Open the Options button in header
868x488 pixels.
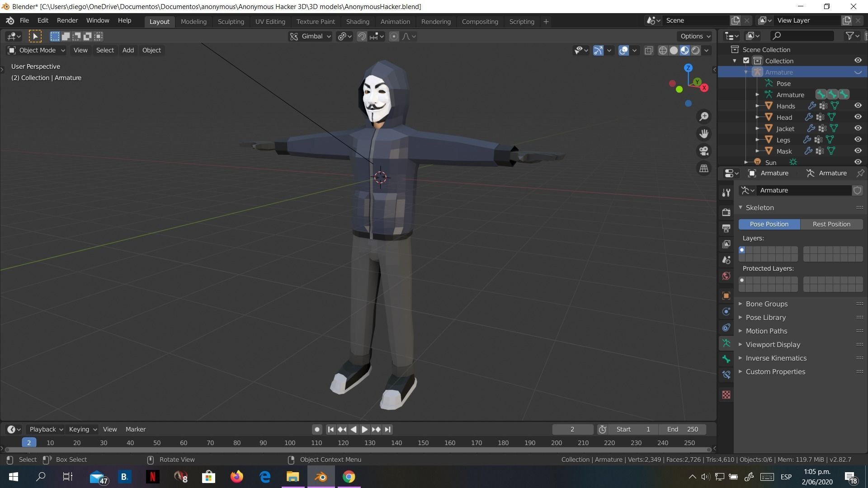coord(695,36)
